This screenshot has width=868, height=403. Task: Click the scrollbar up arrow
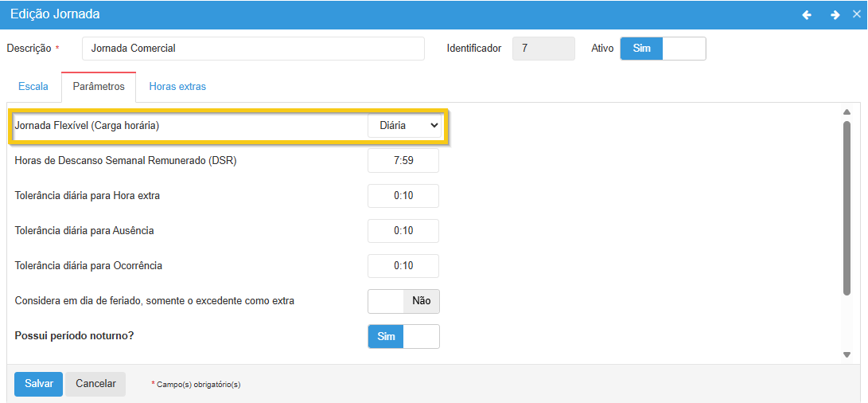(x=847, y=112)
